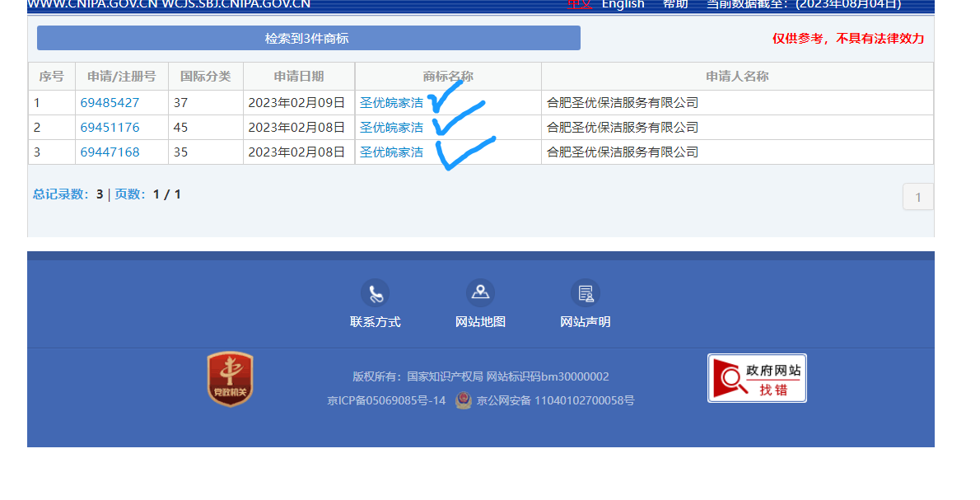The image size is (980, 500).
Task: Click the 总记录数 total records text
Action: coord(68,194)
